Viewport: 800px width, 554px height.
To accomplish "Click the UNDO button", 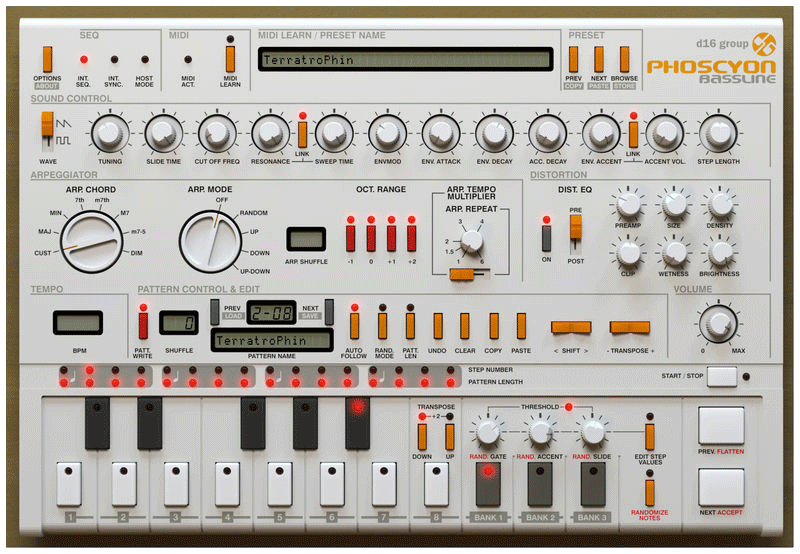I will [438, 326].
